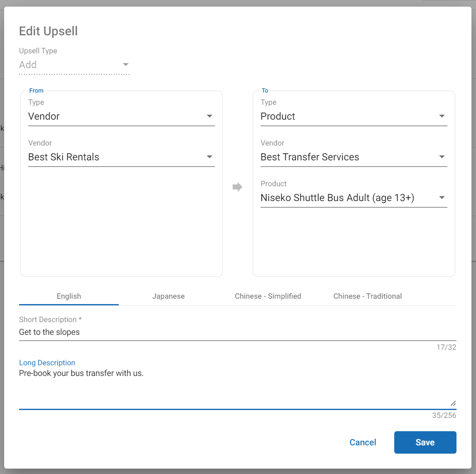476x474 pixels.
Task: Click the arrow icon in To Type field
Action: point(442,116)
